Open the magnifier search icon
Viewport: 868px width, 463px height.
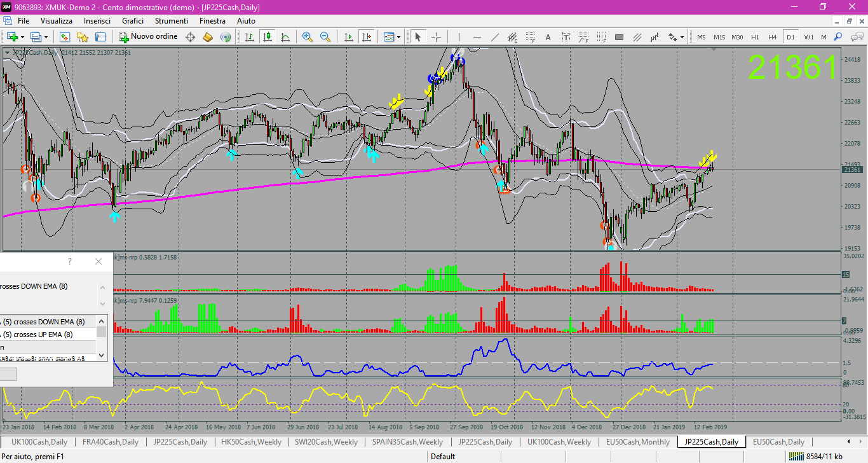839,37
